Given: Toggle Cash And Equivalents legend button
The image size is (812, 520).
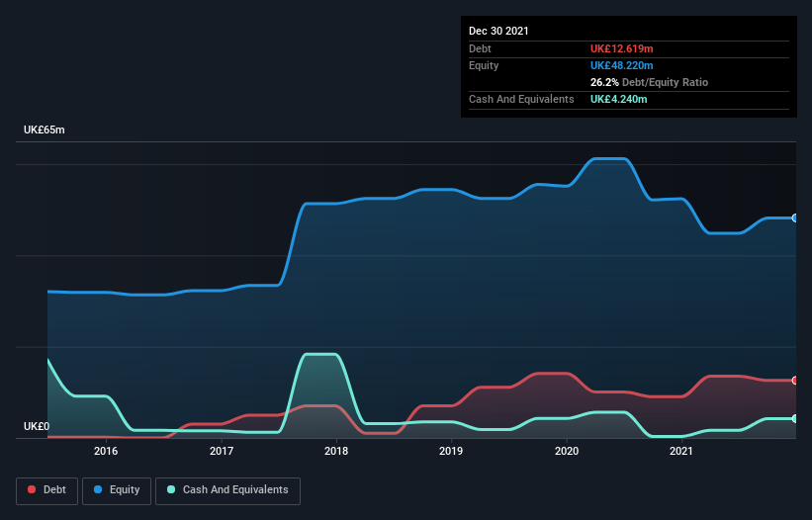Looking at the screenshot, I should [227, 490].
